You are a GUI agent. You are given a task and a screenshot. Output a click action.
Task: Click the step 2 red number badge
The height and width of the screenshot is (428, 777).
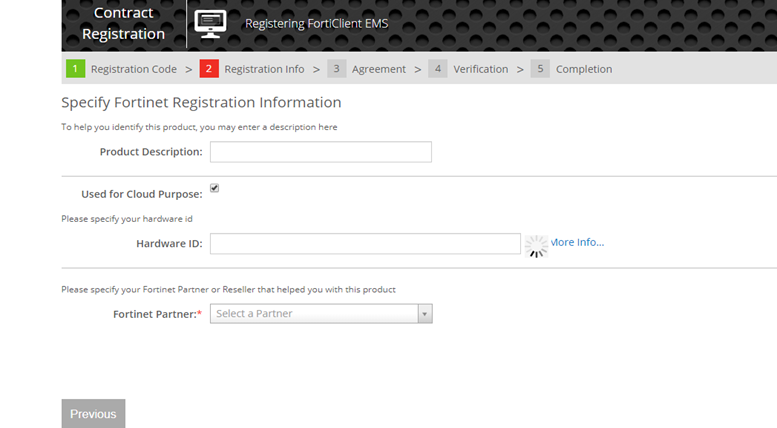click(x=209, y=69)
